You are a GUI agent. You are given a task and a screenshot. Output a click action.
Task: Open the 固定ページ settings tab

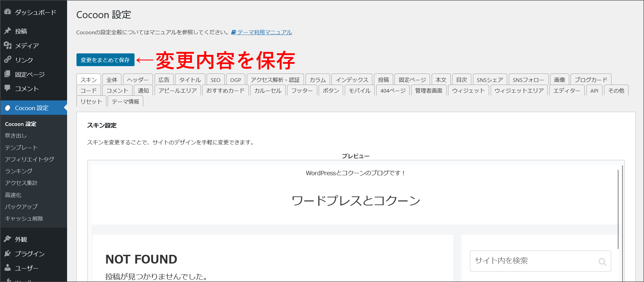point(412,80)
